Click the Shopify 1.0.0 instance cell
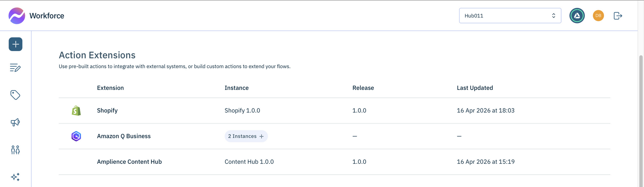Viewport: 644px width, 187px height. coord(242,110)
